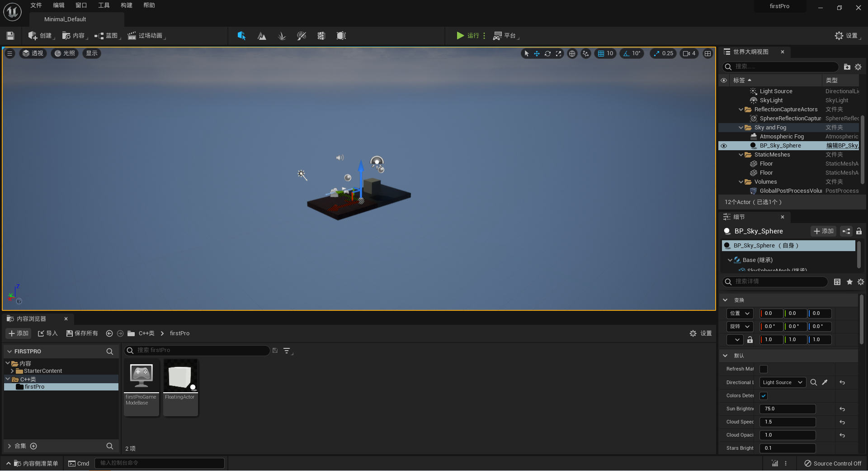Toggle world/local coordinate system globe icon

[x=572, y=53]
